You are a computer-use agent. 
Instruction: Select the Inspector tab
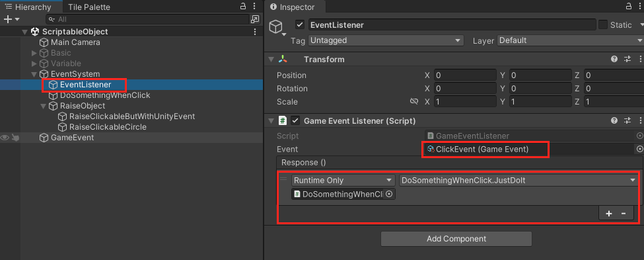295,7
